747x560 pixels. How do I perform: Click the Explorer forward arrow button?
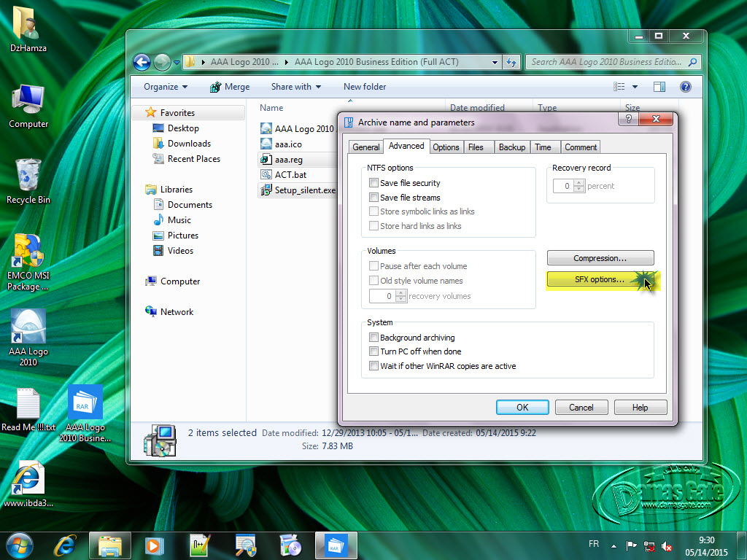coord(162,63)
